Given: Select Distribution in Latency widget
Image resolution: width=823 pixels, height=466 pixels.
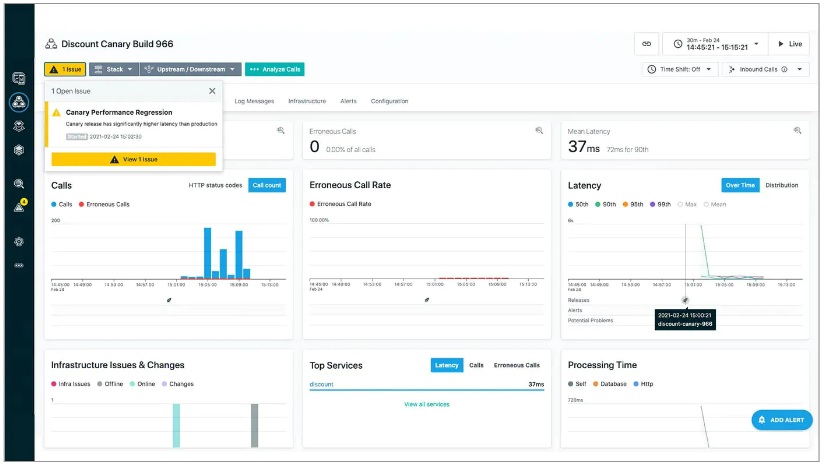Looking at the screenshot, I should click(782, 185).
